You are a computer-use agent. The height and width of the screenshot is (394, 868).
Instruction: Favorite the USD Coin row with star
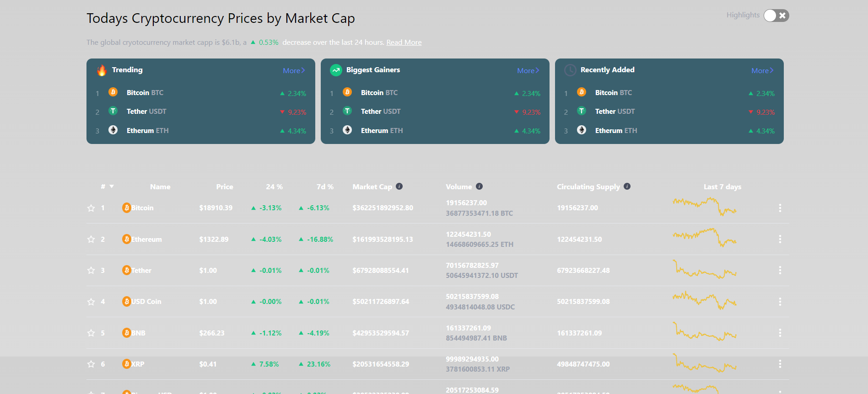coord(91,302)
